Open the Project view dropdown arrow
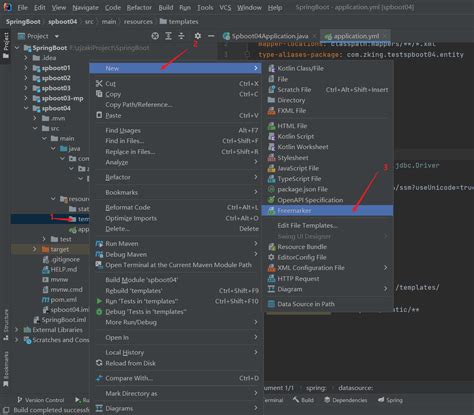Screen dimensions: 474x415 pyautogui.click(x=57, y=36)
